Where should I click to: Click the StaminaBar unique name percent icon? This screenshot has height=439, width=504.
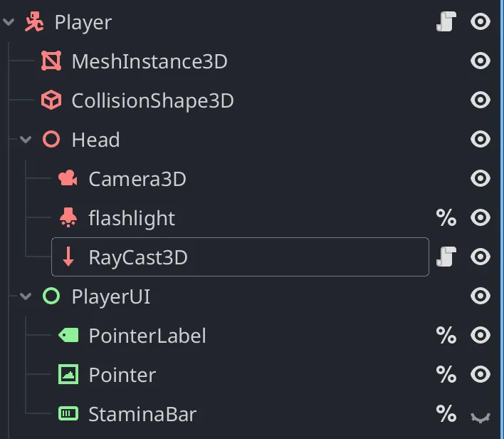click(446, 414)
